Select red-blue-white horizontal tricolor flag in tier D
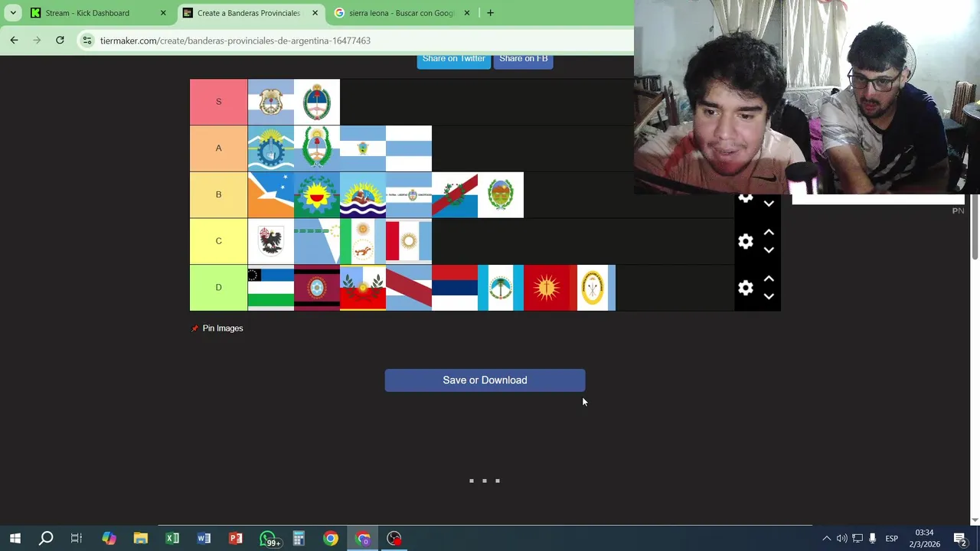 click(455, 288)
